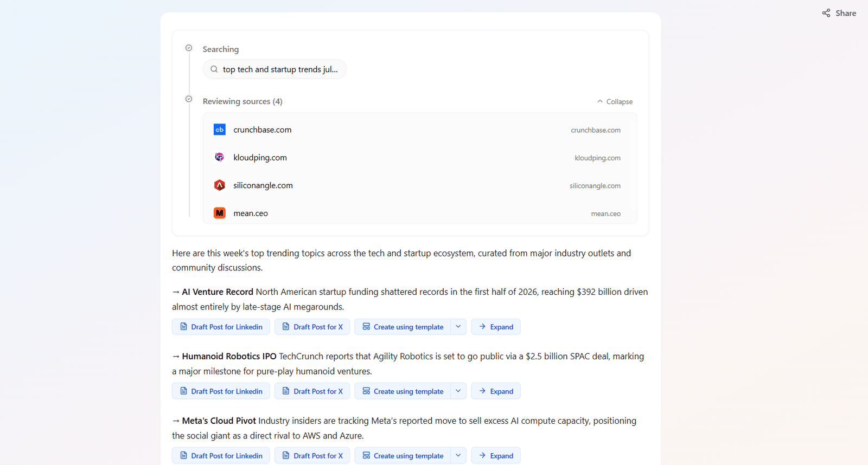Open template dropdown arrow for Humanoid Robotics IPO
This screenshot has width=868, height=465.
[x=458, y=391]
